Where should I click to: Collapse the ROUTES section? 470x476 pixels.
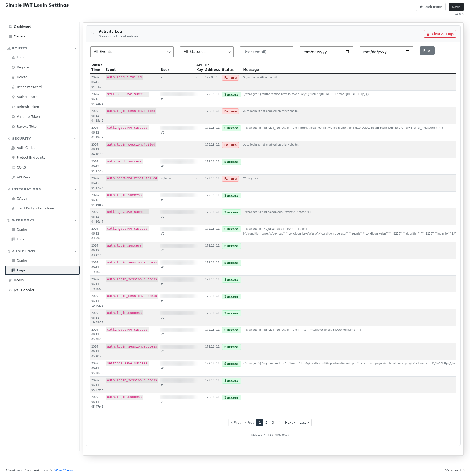point(75,48)
